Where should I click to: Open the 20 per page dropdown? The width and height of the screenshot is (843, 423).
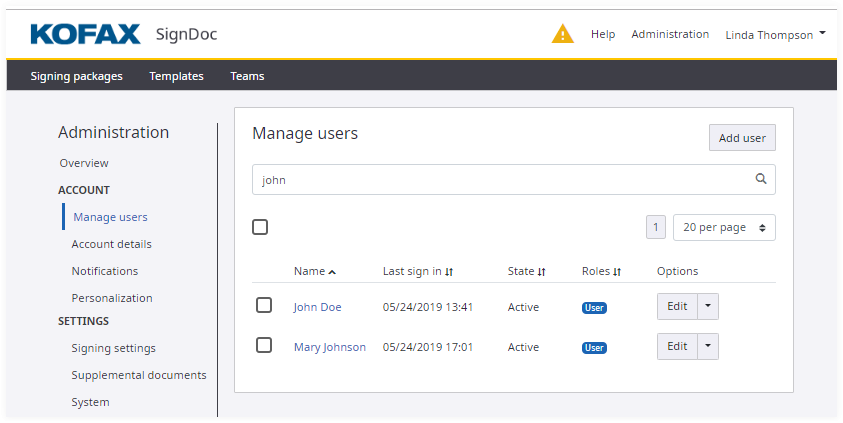(724, 227)
